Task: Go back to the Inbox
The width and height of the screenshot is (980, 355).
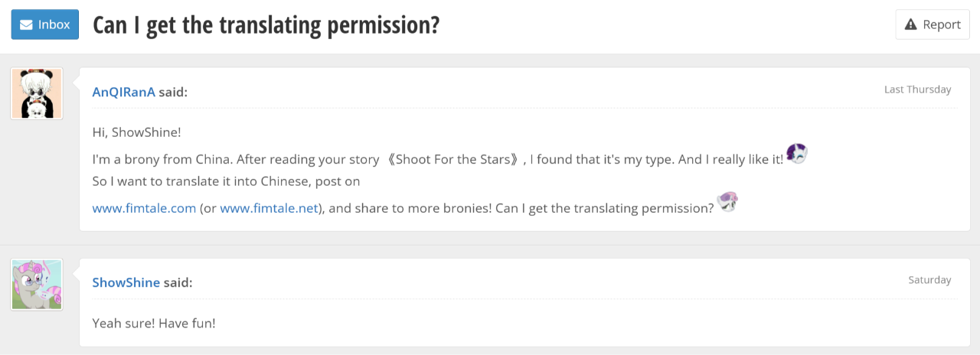Action: tap(45, 24)
